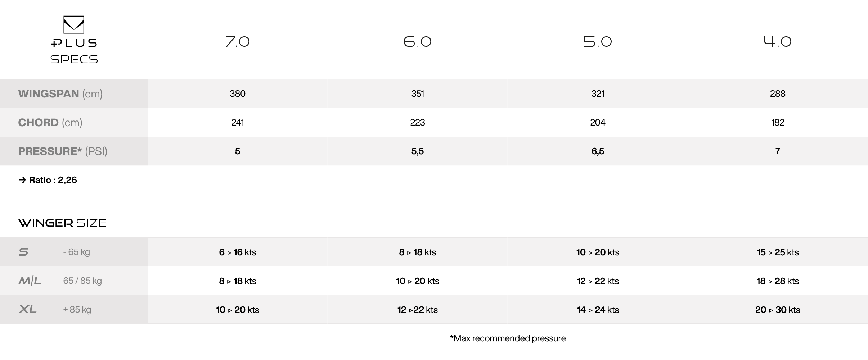Click the WINGER SIZE heading
Viewport: 868px width, 360px height.
(62, 223)
